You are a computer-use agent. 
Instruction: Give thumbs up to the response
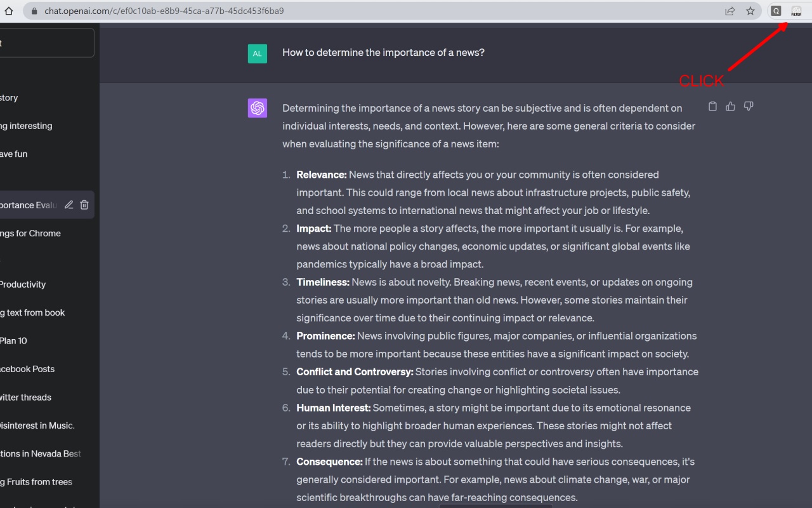(x=731, y=106)
